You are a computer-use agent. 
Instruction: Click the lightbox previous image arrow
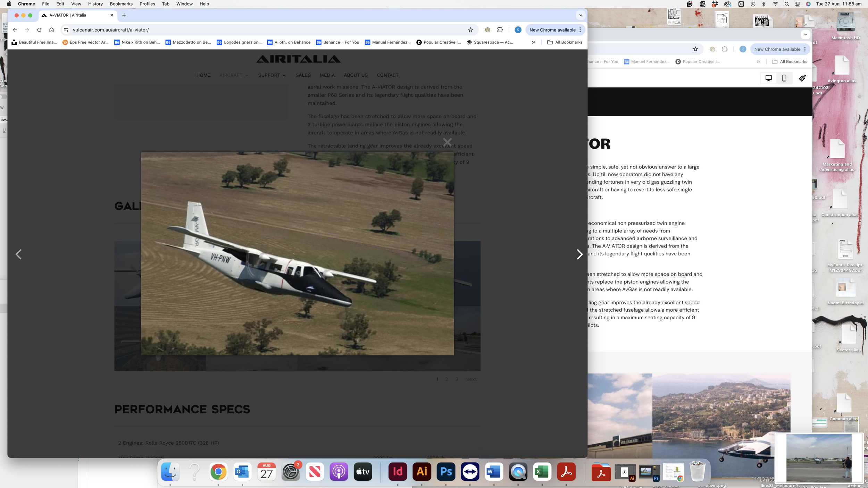click(19, 254)
